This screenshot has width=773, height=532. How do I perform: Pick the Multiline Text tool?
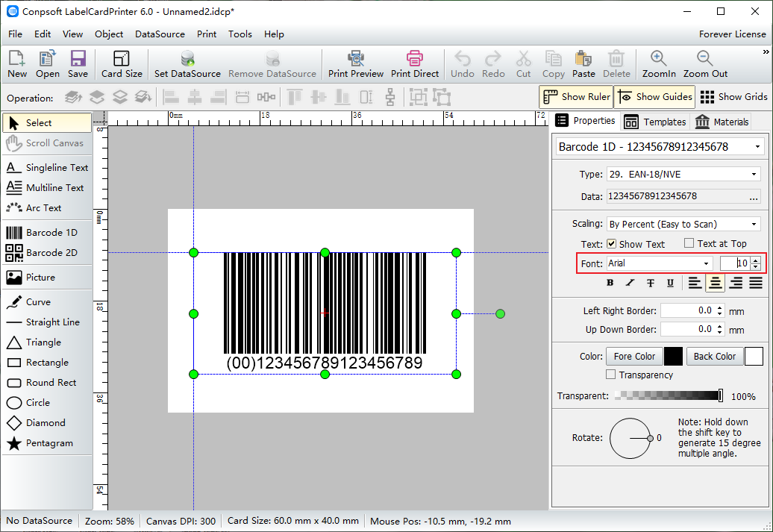click(x=47, y=188)
